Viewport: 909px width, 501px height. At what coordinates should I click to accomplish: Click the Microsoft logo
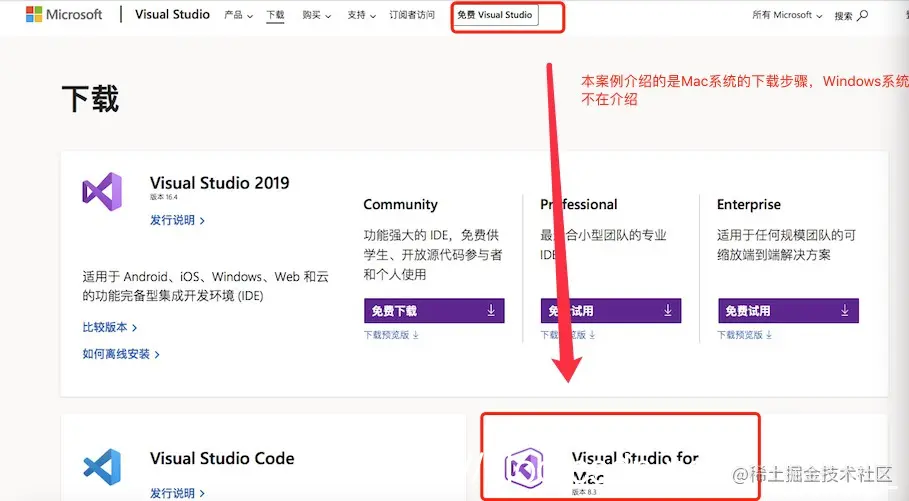click(x=64, y=14)
